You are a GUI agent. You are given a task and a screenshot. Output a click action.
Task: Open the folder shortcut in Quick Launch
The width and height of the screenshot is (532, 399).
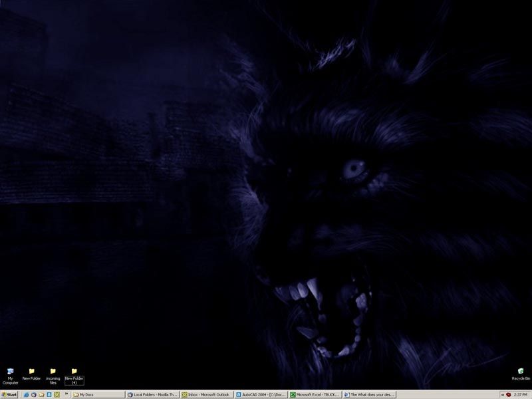[x=41, y=394]
